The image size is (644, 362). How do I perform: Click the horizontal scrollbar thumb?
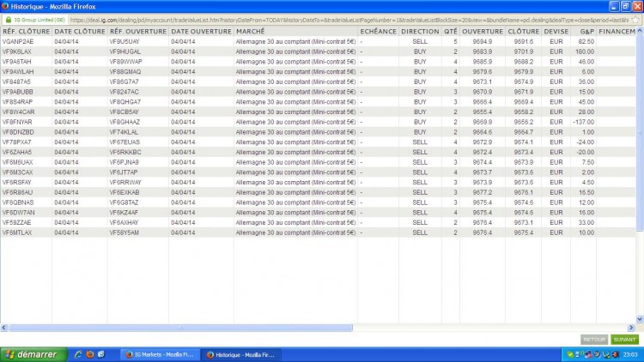pyautogui.click(x=180, y=328)
